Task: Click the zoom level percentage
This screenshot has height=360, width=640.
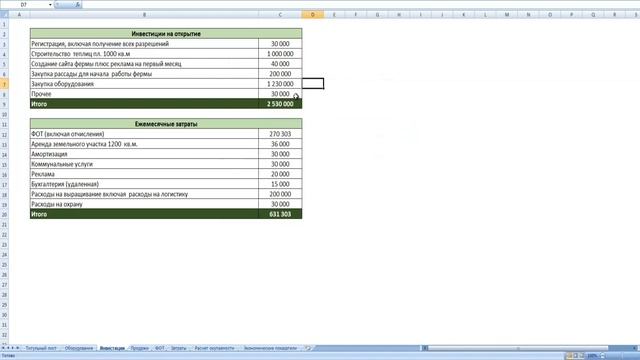Action: [592, 356]
